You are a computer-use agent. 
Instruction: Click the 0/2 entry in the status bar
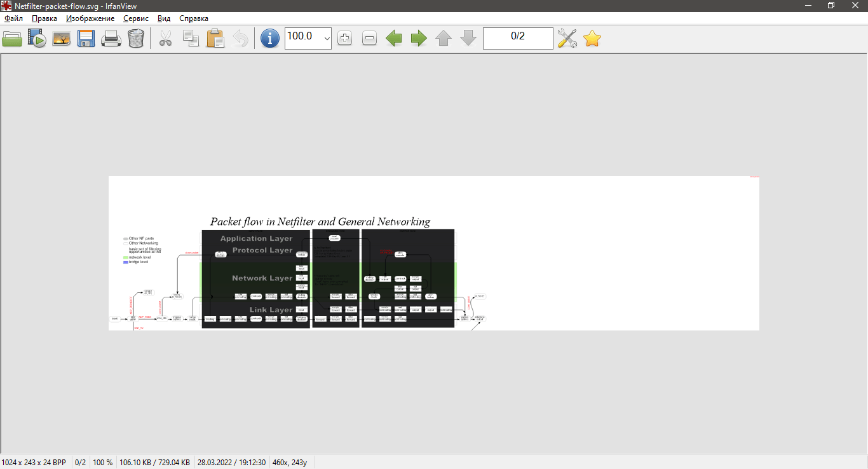[80, 463]
